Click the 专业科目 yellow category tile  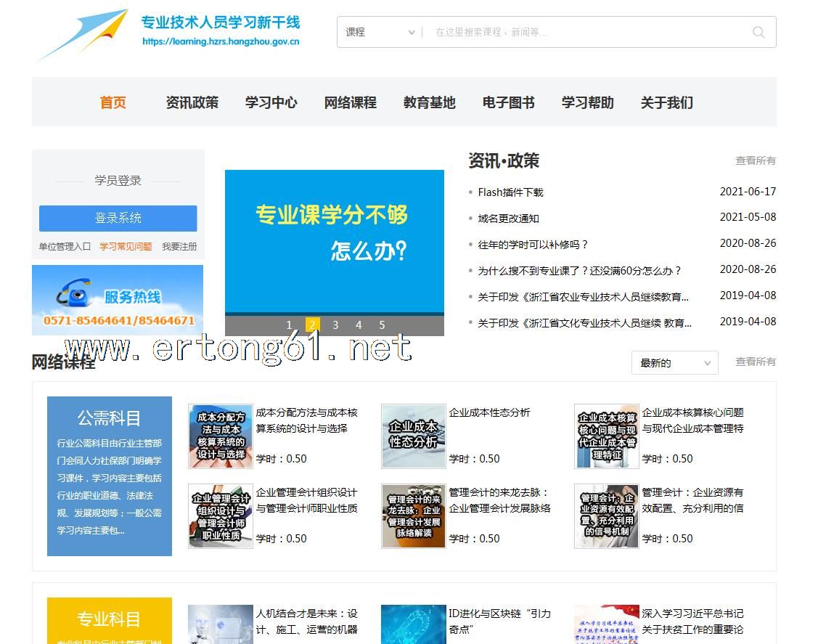110,619
